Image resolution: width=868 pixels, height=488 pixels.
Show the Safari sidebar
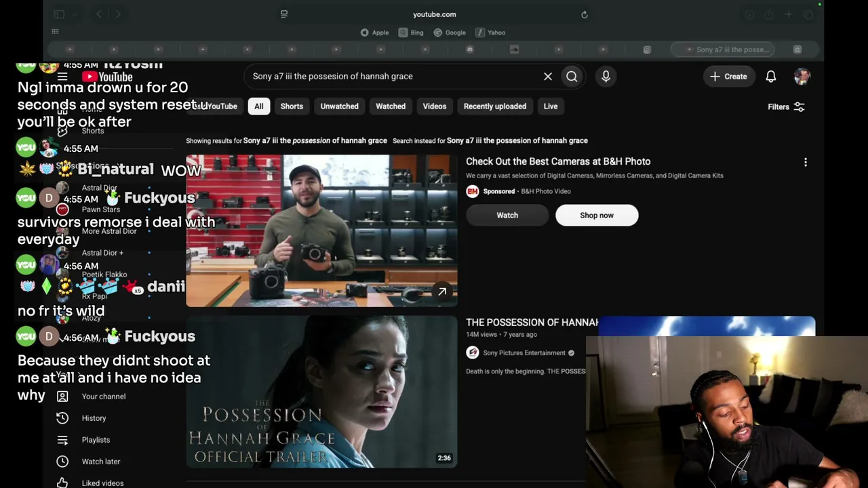tap(59, 14)
